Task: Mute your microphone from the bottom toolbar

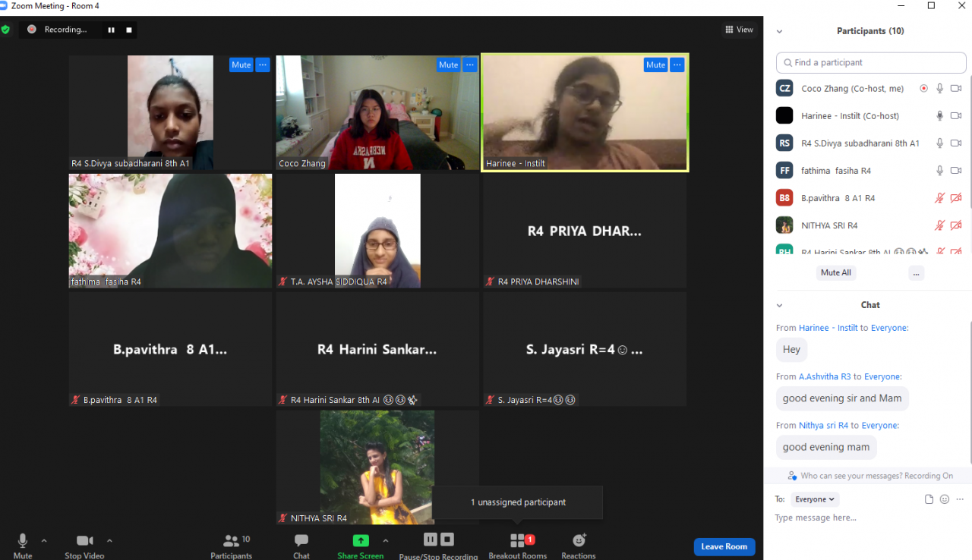Action: point(23,546)
